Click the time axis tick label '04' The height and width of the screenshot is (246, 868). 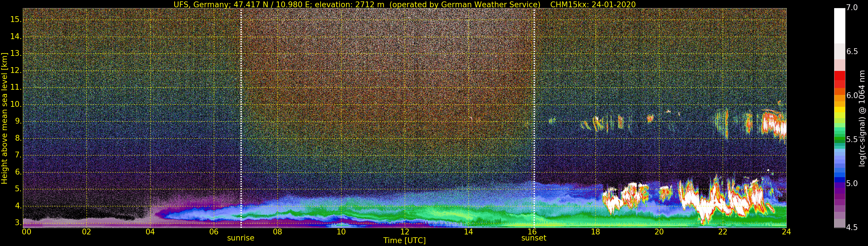pos(150,232)
